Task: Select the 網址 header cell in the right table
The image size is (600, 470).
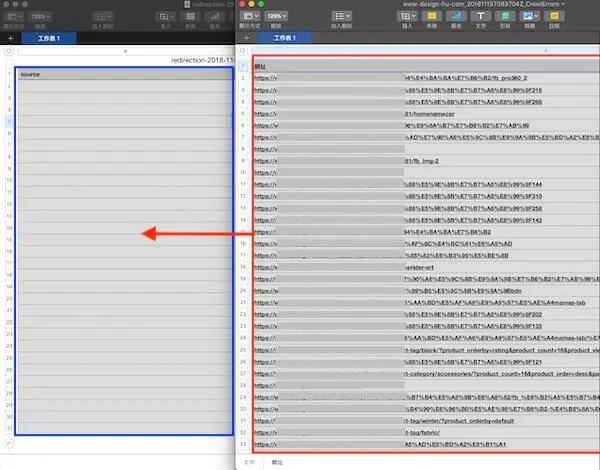Action: click(x=426, y=66)
